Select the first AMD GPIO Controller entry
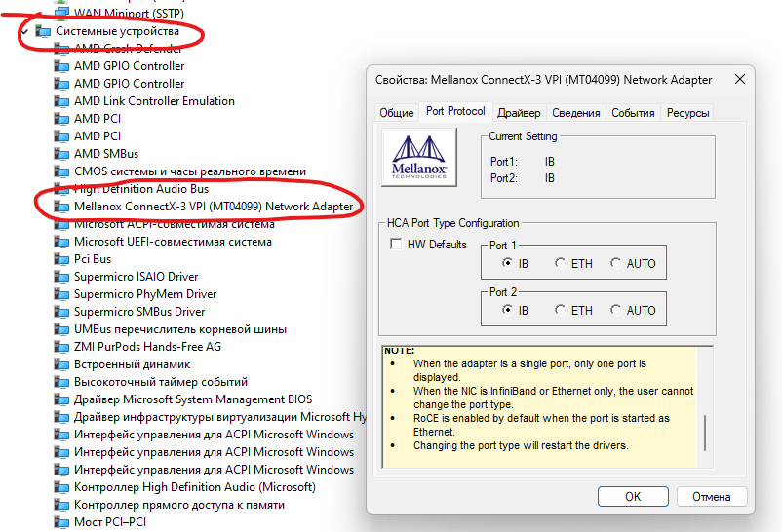 point(129,66)
